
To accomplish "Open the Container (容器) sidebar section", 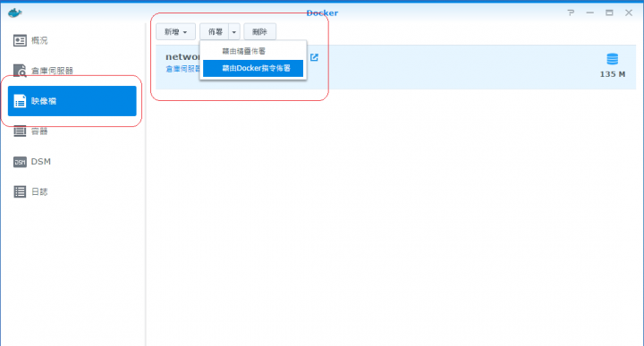I will tap(72, 131).
